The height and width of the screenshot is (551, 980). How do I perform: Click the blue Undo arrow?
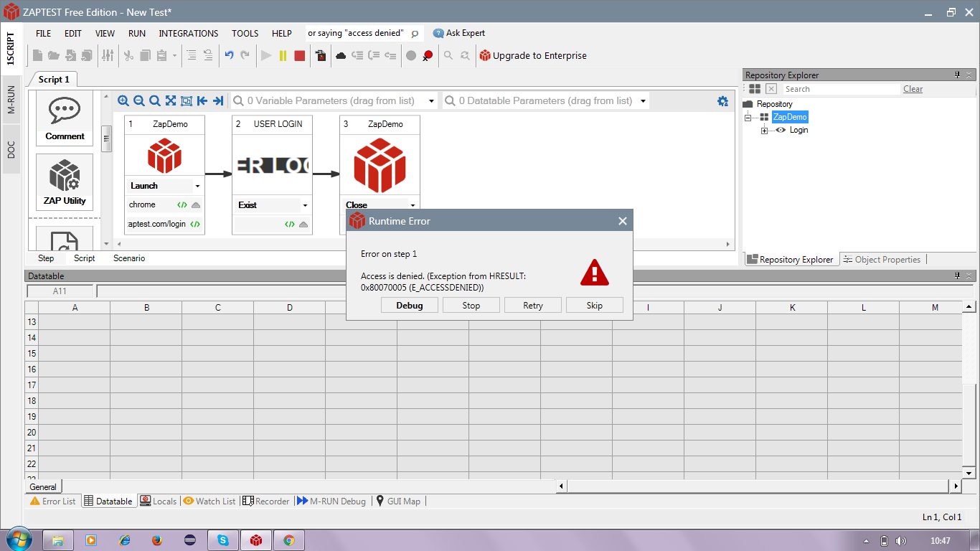(229, 55)
